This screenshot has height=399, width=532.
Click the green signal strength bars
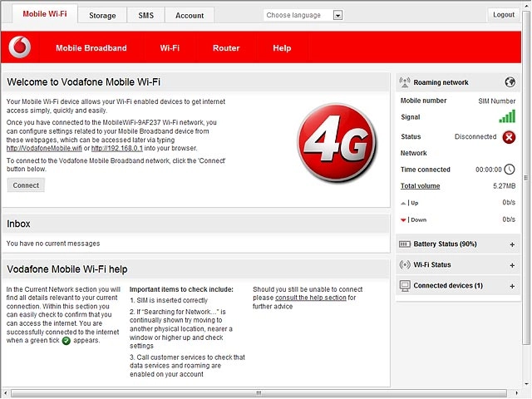(x=507, y=116)
